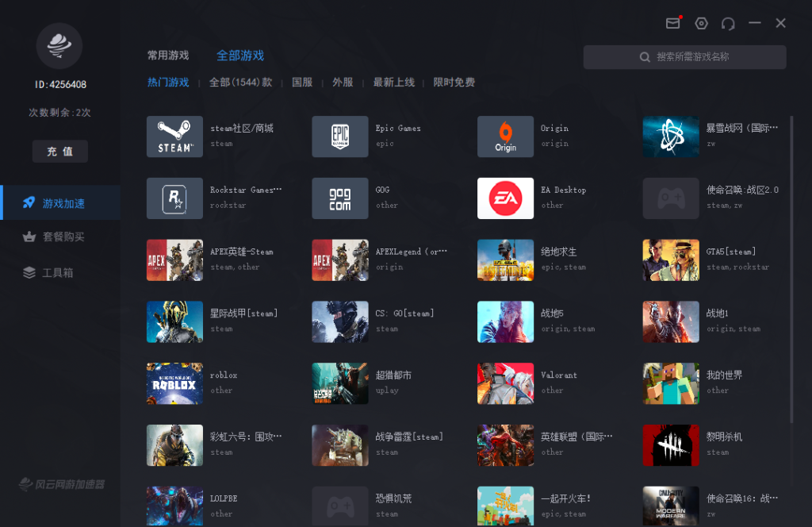The width and height of the screenshot is (812, 527).
Task: Open the APEXLegend origin thumbnail
Action: tap(339, 260)
